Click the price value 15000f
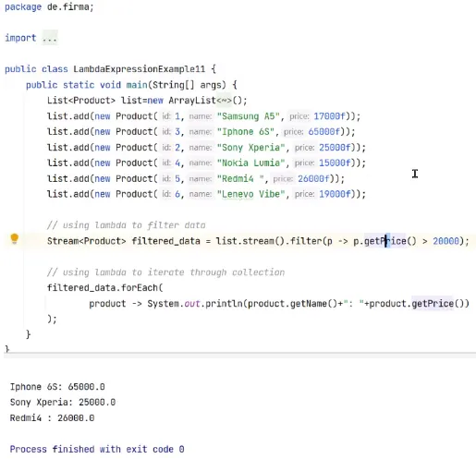Viewport: 476px width, 459px height. [335, 163]
